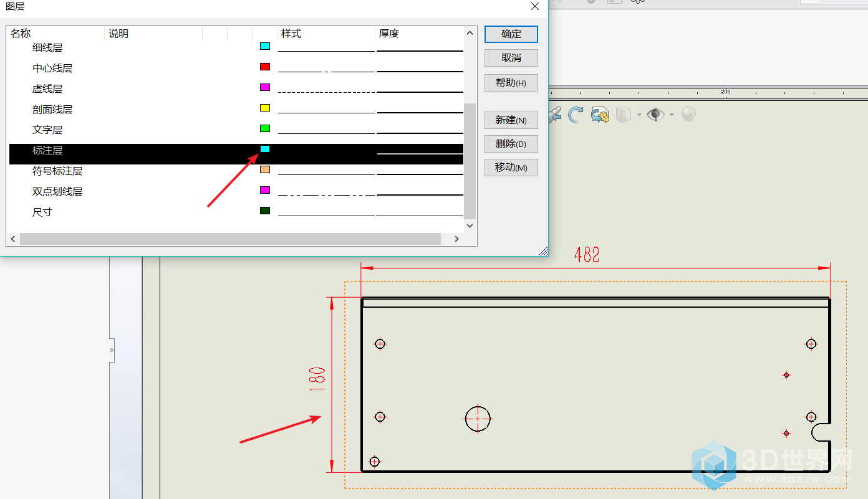868x499 pixels.
Task: Click the layer list scroll down arrow
Action: click(470, 226)
